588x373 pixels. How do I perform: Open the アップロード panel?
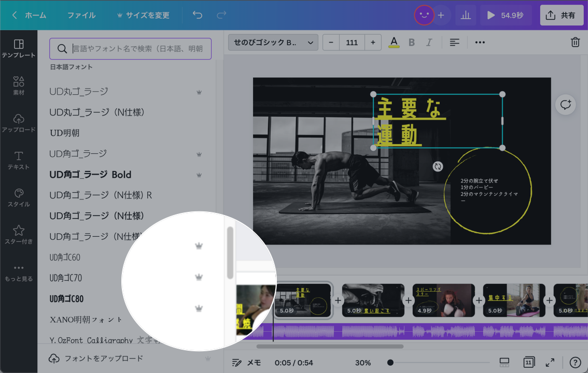point(18,123)
